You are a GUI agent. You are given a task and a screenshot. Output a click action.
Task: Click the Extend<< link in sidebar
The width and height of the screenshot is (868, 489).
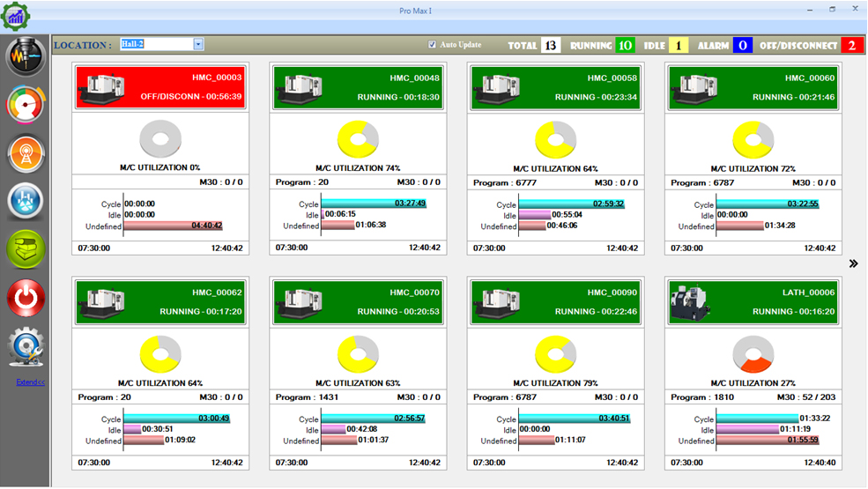(x=30, y=382)
